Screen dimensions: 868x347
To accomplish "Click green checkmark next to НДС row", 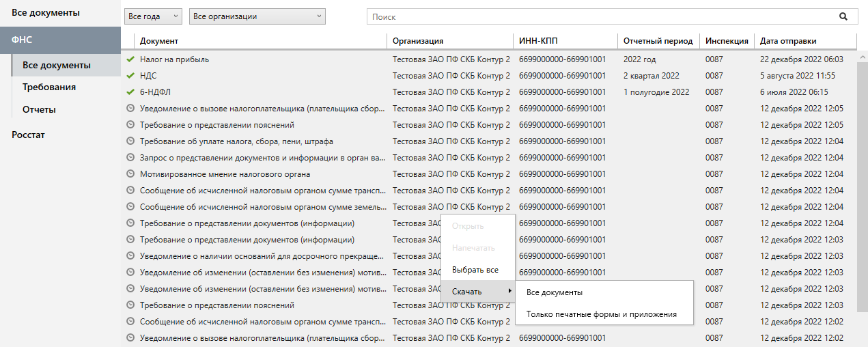I will coord(130,76).
